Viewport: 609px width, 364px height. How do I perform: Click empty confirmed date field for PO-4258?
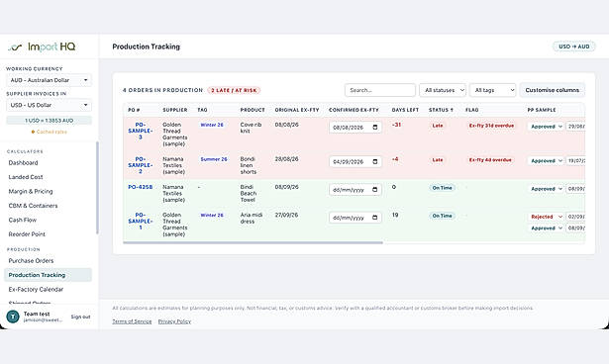click(x=355, y=190)
